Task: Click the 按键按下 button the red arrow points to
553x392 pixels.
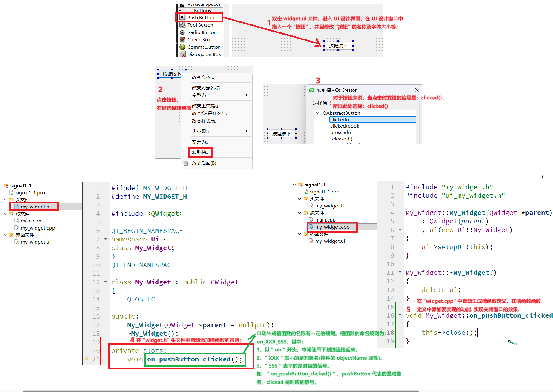Action: pyautogui.click(x=338, y=46)
